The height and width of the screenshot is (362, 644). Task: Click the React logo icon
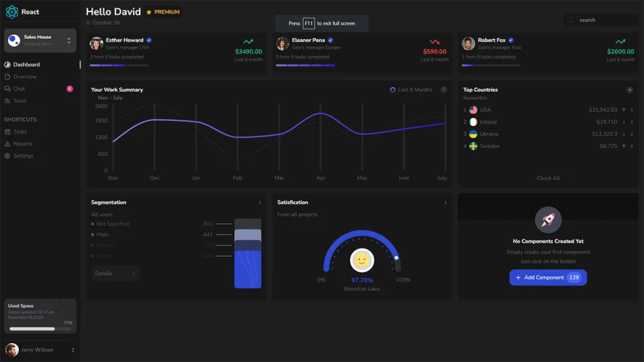click(x=12, y=12)
